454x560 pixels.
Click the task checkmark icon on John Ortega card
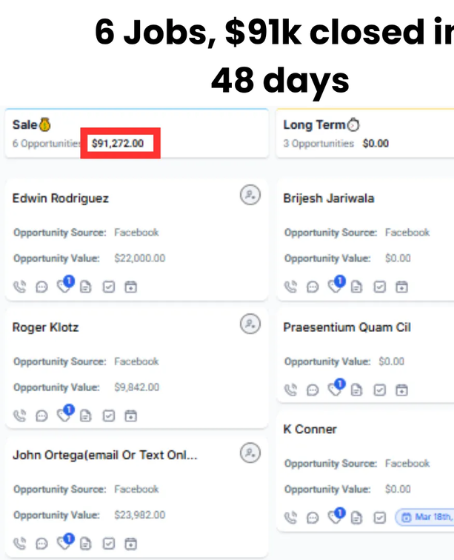coord(109,544)
